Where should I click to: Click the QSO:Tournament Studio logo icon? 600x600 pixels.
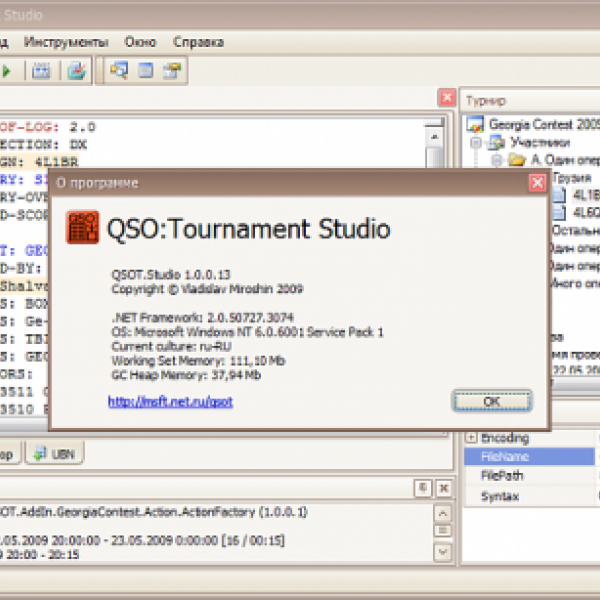click(82, 227)
